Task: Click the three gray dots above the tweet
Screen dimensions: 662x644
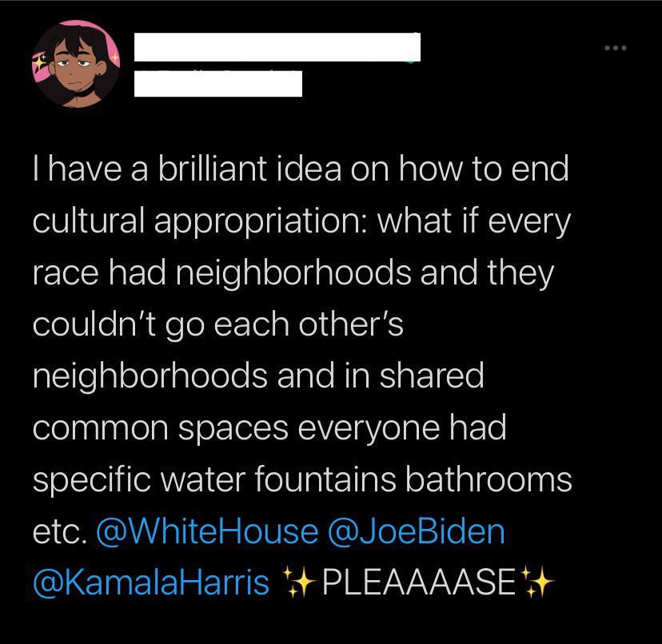Action: point(616,47)
